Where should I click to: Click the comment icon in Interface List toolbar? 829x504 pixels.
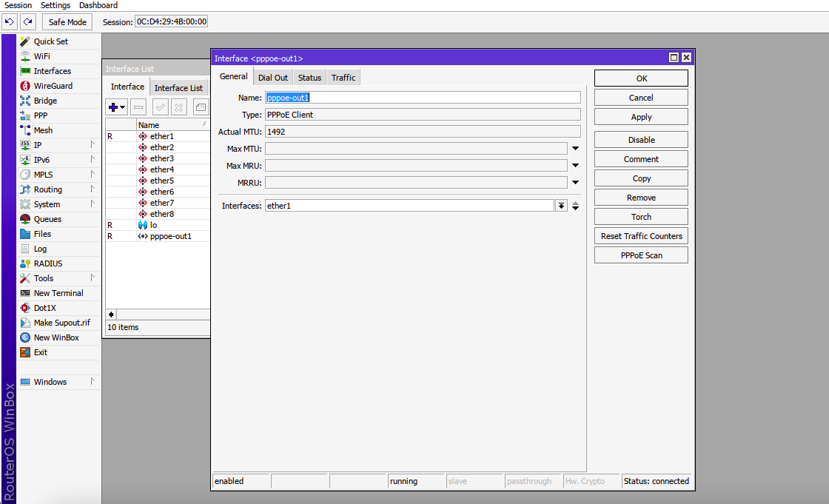tap(201, 107)
